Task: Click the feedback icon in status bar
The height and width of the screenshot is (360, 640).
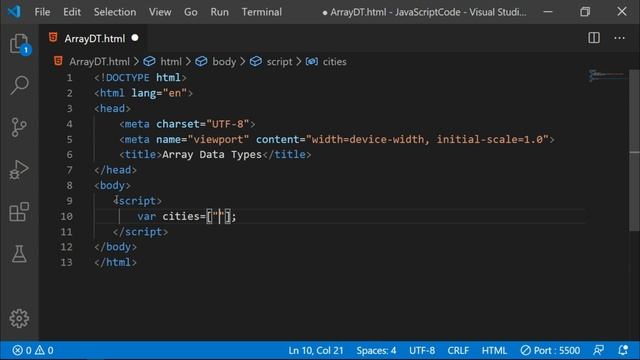Action: click(598, 350)
